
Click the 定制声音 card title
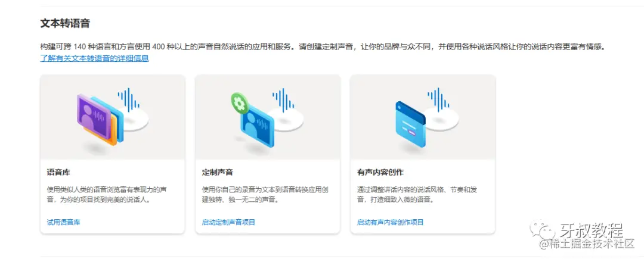218,172
